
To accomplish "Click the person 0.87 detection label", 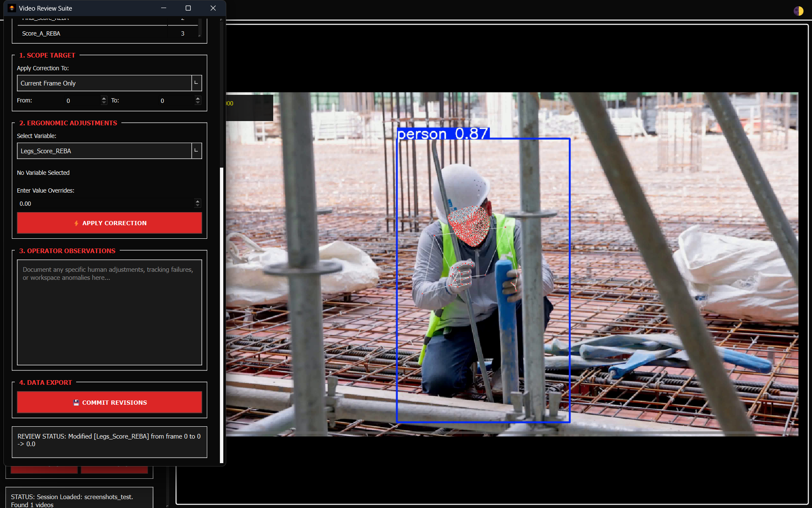I will tap(443, 134).
